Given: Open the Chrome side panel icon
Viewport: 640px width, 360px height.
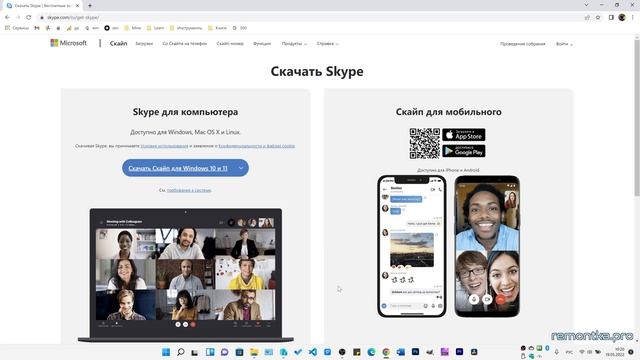Looking at the screenshot, I should click(x=611, y=17).
